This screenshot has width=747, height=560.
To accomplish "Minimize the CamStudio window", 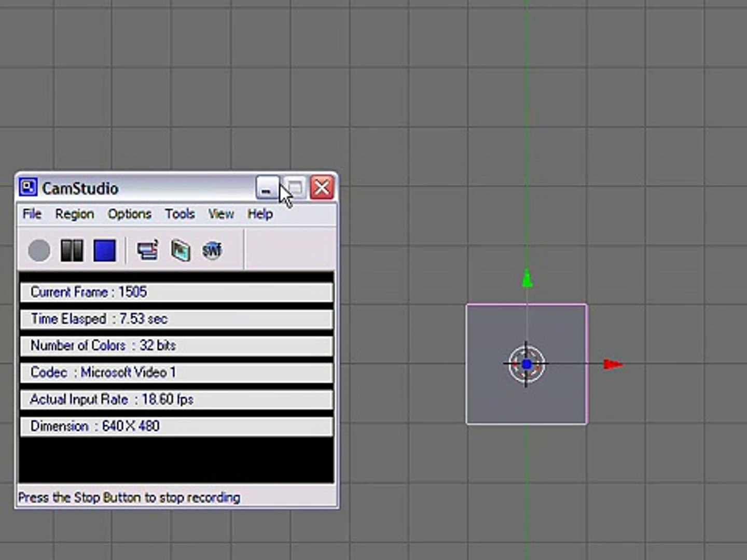I will click(x=267, y=187).
